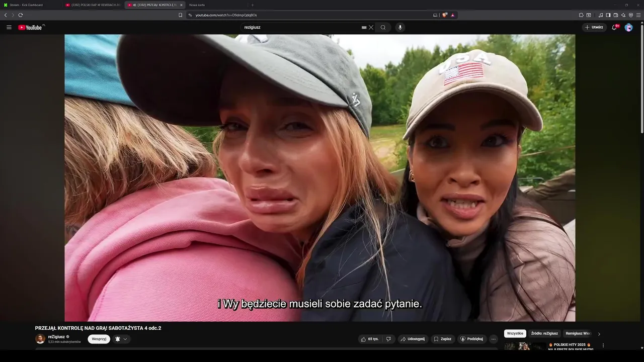Select the Remigiusz Wierzgoń filter chip
The image size is (644, 362).
coord(578,333)
